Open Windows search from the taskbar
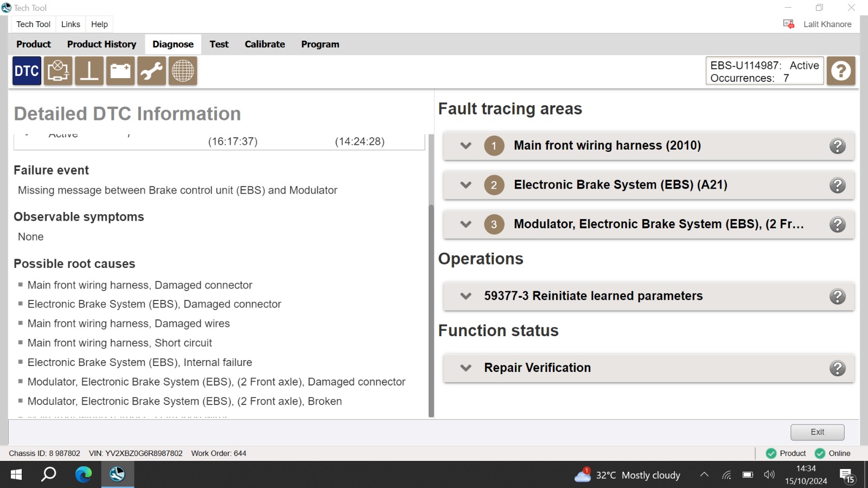 pos(49,475)
